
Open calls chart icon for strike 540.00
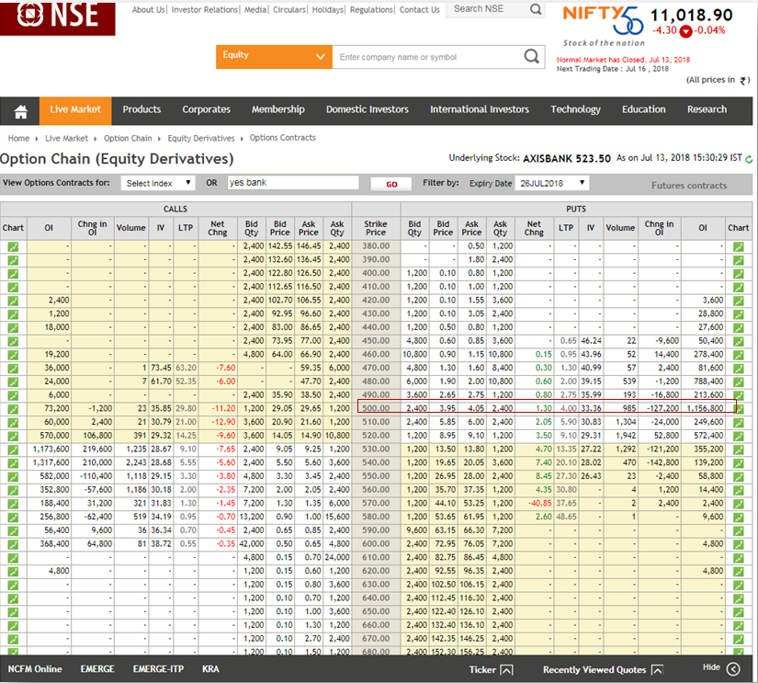click(13, 463)
